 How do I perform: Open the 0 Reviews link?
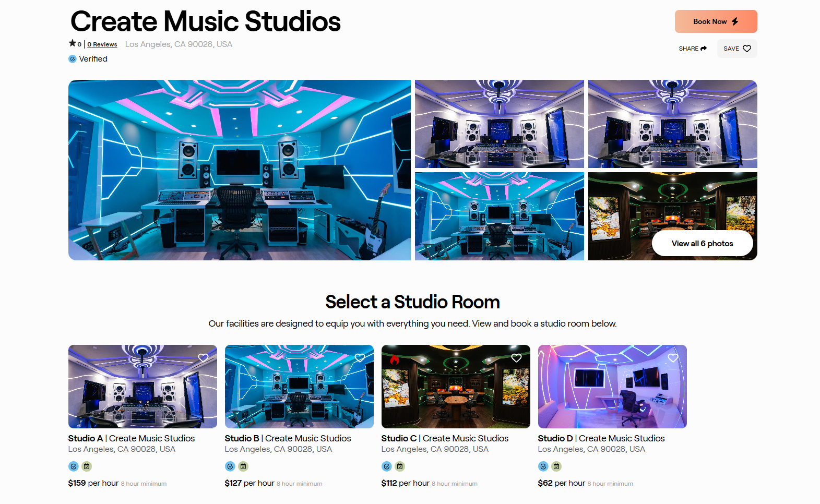(102, 44)
